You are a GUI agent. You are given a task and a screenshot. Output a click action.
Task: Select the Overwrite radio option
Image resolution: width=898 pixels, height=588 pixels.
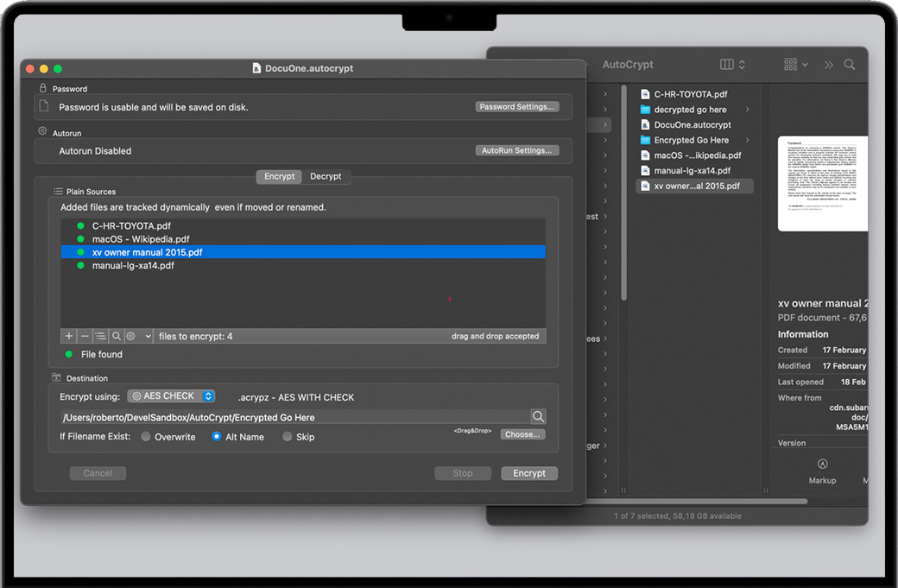point(146,437)
